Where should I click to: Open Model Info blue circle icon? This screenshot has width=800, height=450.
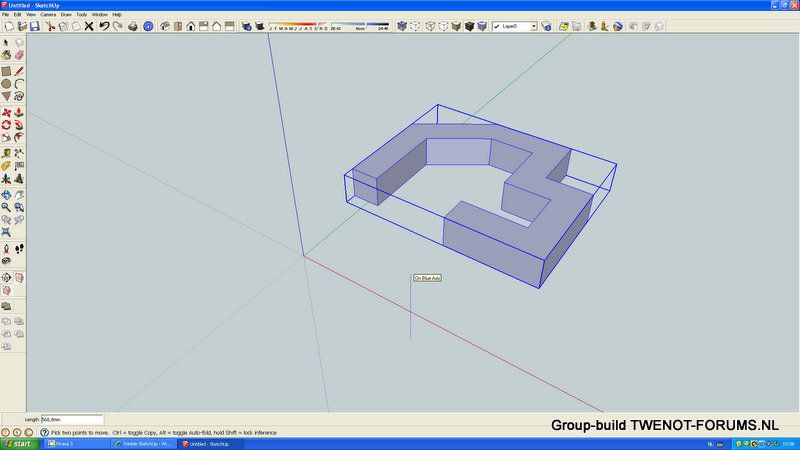tap(148, 26)
